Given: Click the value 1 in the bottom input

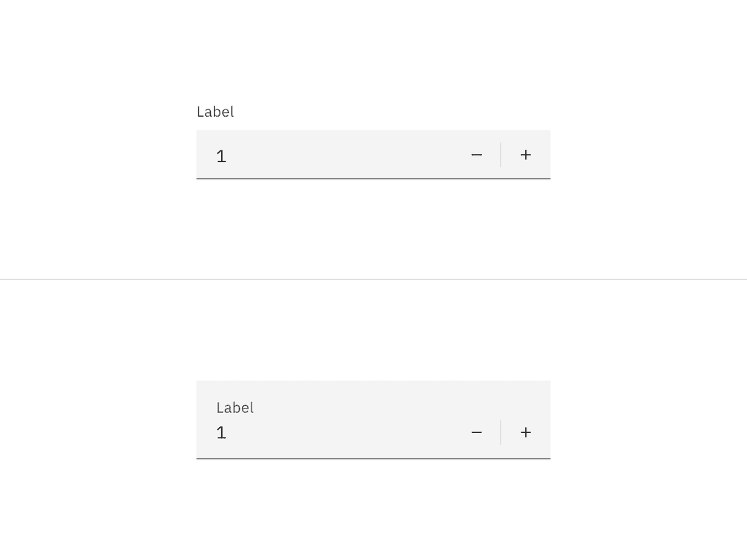Looking at the screenshot, I should [221, 433].
